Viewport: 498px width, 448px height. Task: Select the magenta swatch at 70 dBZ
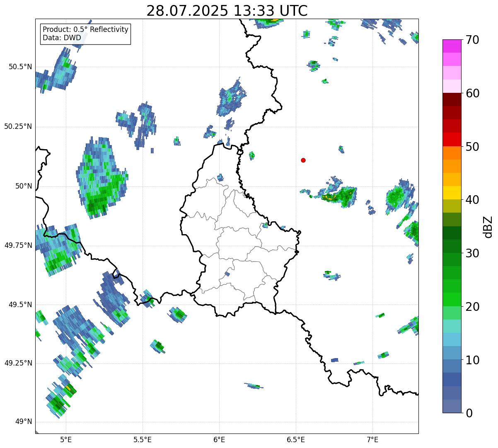point(452,46)
